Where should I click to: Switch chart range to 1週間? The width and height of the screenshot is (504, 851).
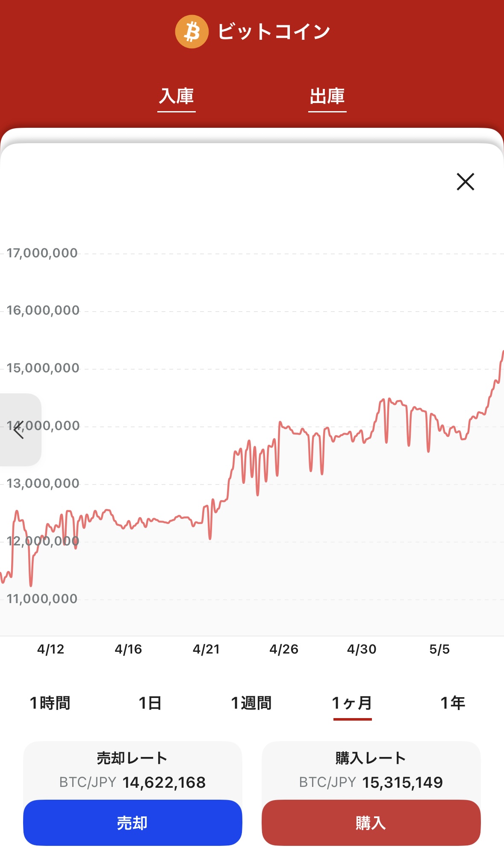(251, 703)
